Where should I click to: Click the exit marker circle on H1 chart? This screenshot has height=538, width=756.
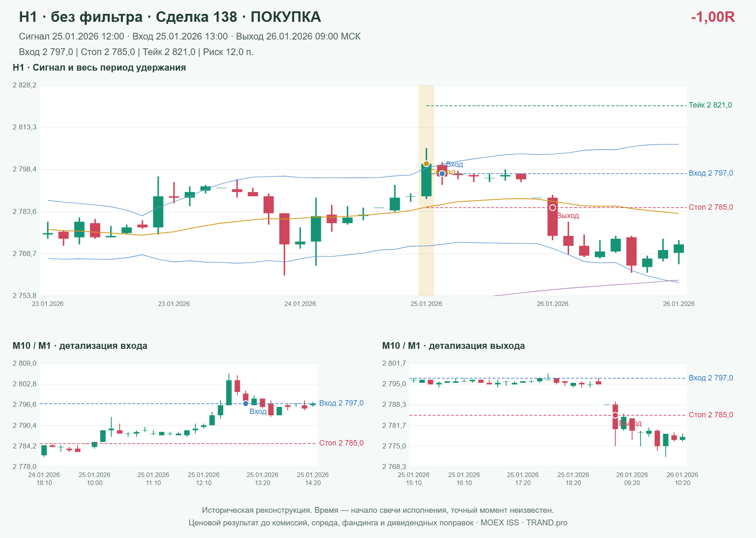(x=553, y=208)
